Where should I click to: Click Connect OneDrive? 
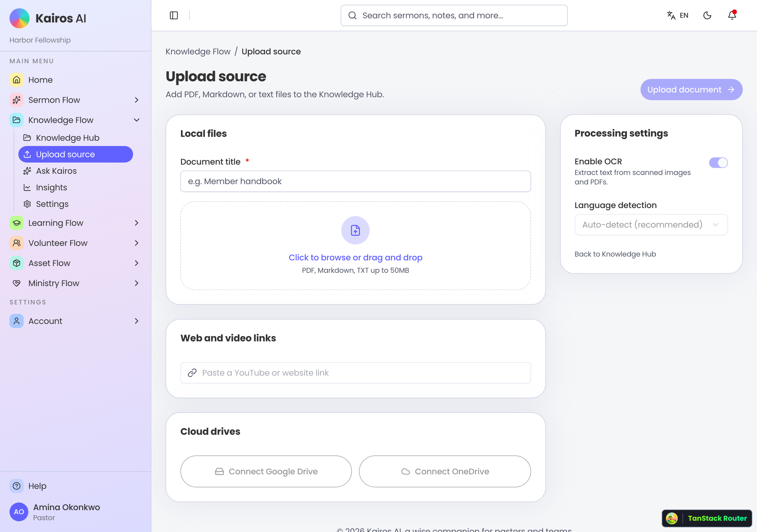click(445, 471)
